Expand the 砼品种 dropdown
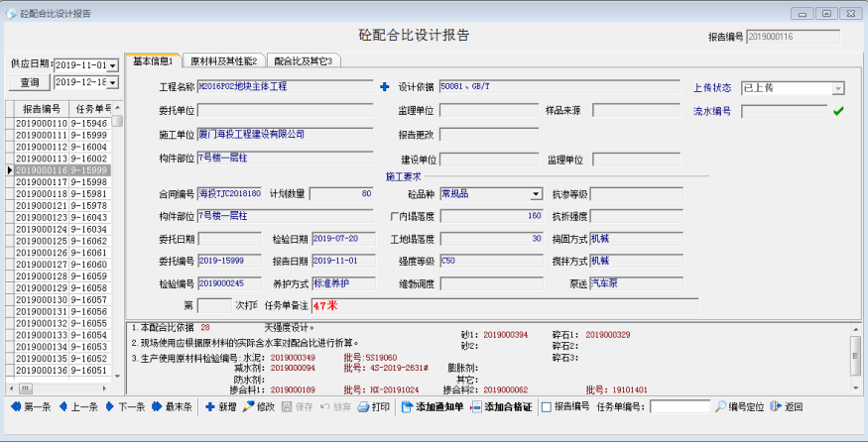Viewport: 868px width, 442px height. (536, 194)
